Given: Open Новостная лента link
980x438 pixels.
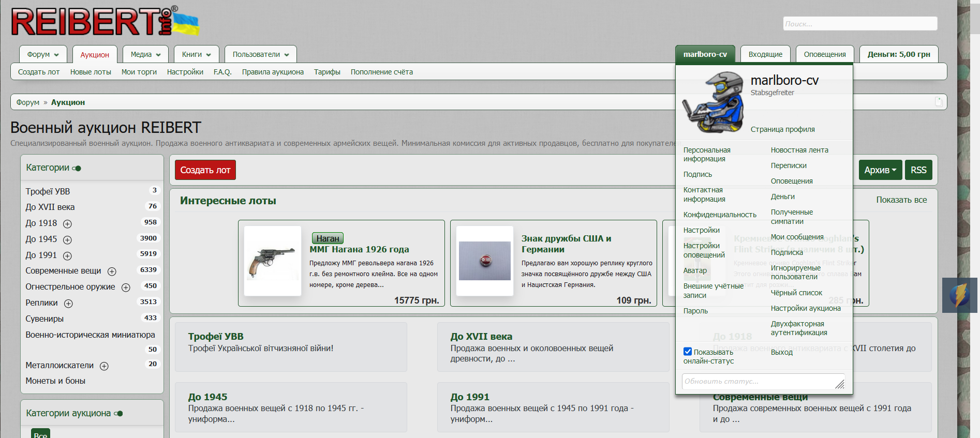Looking at the screenshot, I should (x=799, y=150).
